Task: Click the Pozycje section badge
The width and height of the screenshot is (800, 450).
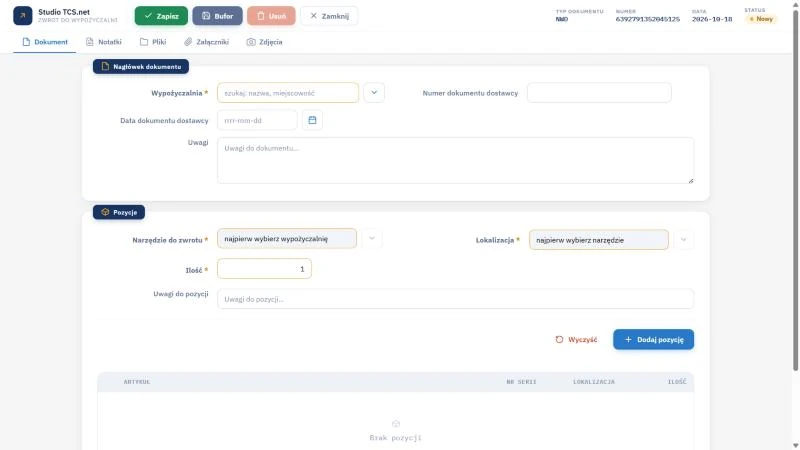Action: pos(119,212)
